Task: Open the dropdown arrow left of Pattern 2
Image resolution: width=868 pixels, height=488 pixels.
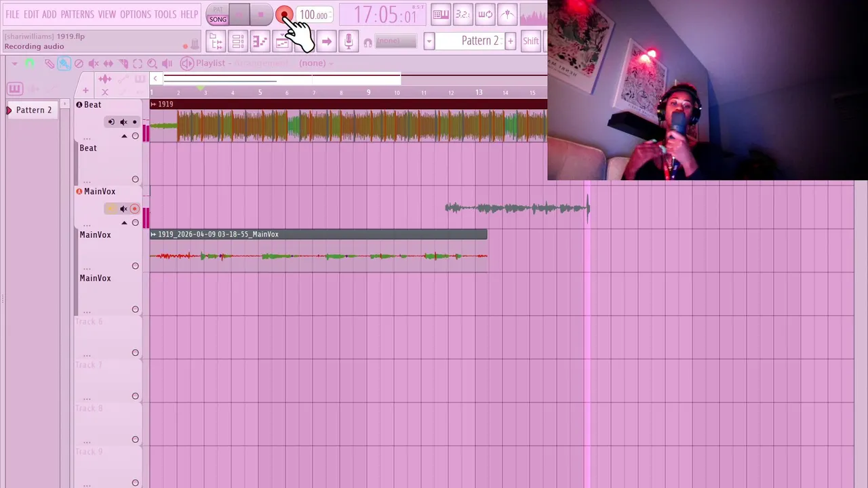Action: point(429,41)
